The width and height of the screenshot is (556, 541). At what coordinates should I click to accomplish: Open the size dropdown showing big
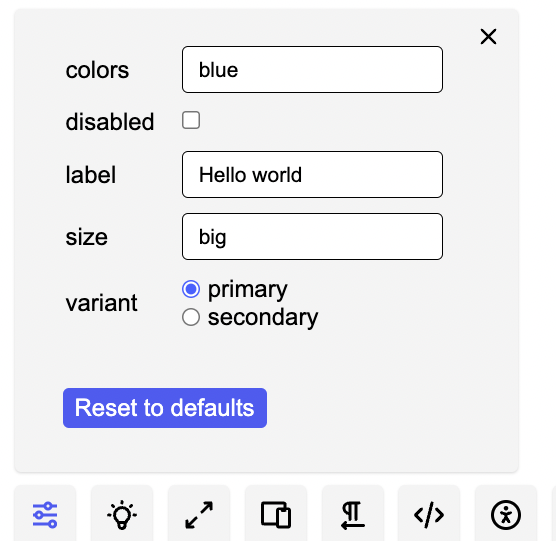pyautogui.click(x=312, y=236)
